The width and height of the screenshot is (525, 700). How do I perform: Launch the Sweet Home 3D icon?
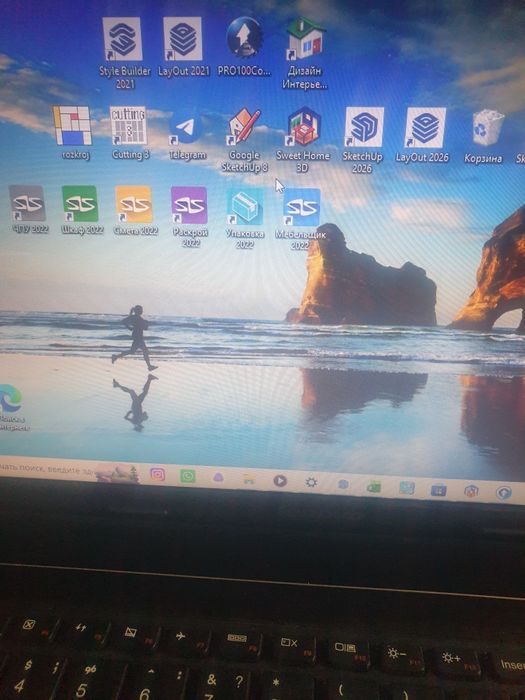coord(304,127)
